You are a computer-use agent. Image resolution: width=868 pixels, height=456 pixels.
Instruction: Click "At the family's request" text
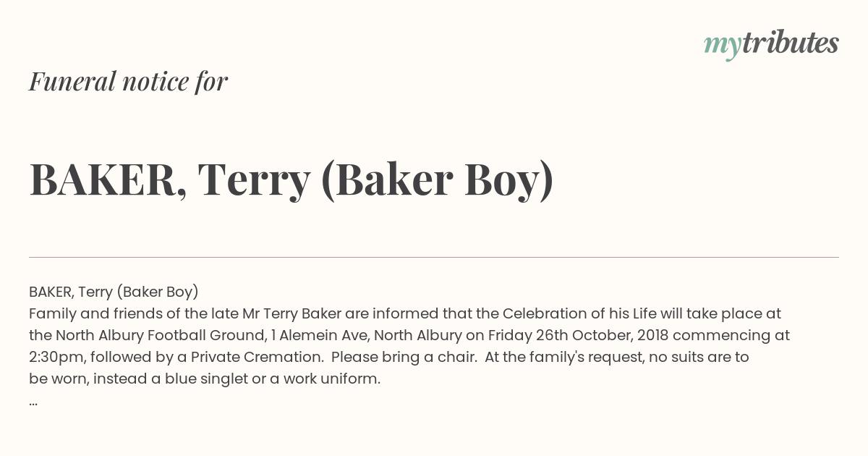pyautogui.click(x=559, y=357)
